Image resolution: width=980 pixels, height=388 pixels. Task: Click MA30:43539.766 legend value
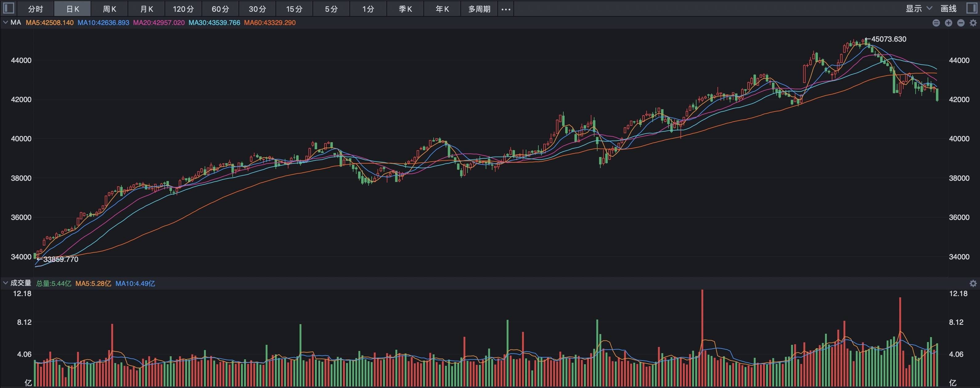(x=214, y=23)
